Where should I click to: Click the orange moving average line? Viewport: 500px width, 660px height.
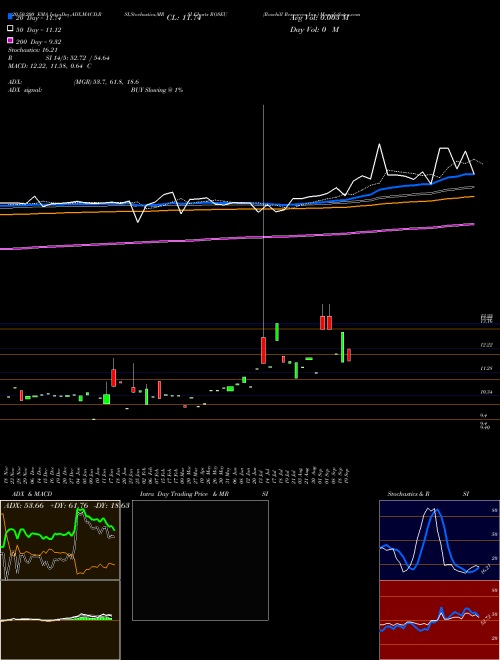pos(237,209)
